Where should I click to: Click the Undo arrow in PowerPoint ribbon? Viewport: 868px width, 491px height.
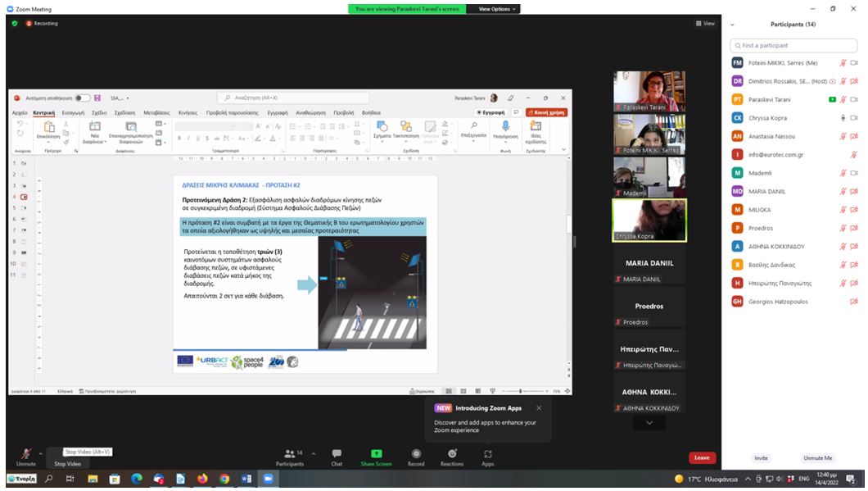(20, 124)
